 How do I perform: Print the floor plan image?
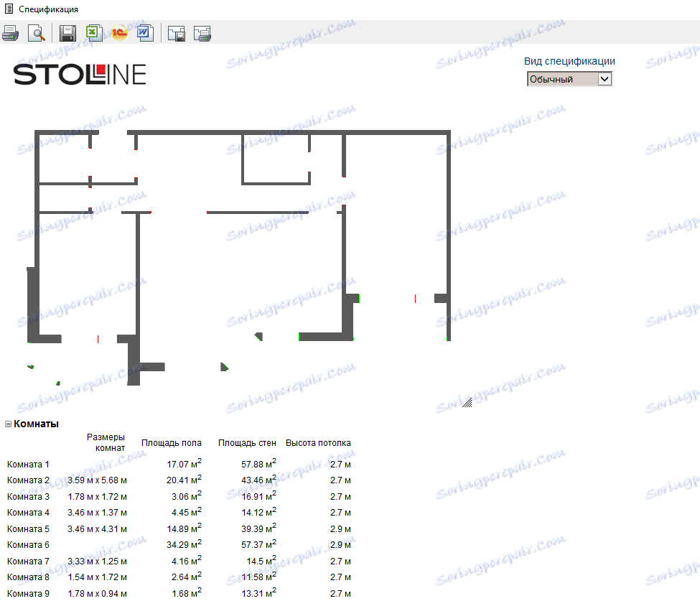point(202,34)
